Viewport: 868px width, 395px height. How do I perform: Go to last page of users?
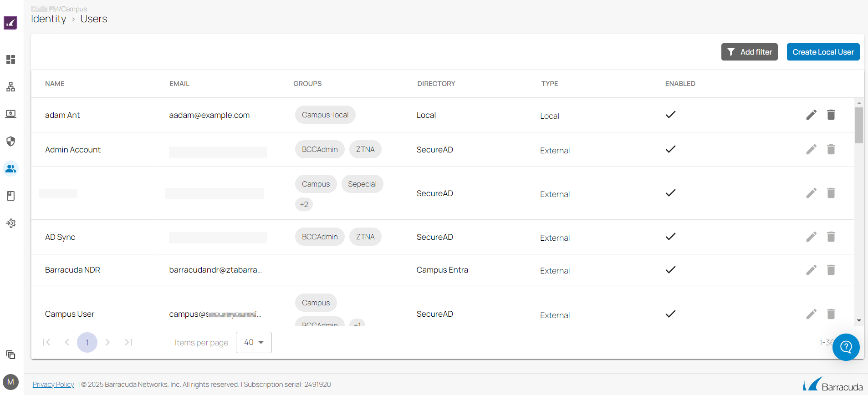point(128,342)
